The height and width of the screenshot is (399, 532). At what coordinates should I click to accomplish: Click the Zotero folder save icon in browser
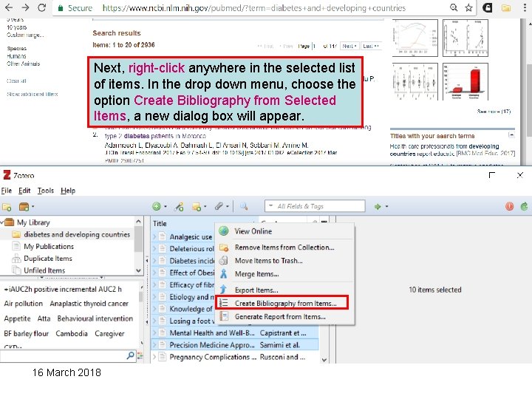click(x=506, y=7)
